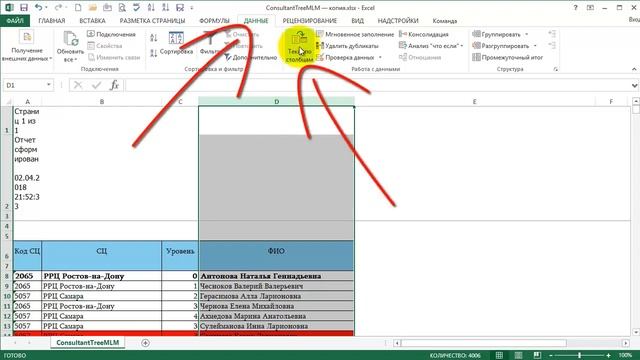The width and height of the screenshot is (640, 360).
Task: Click the Redo arrow icon
Action: coord(58,8)
